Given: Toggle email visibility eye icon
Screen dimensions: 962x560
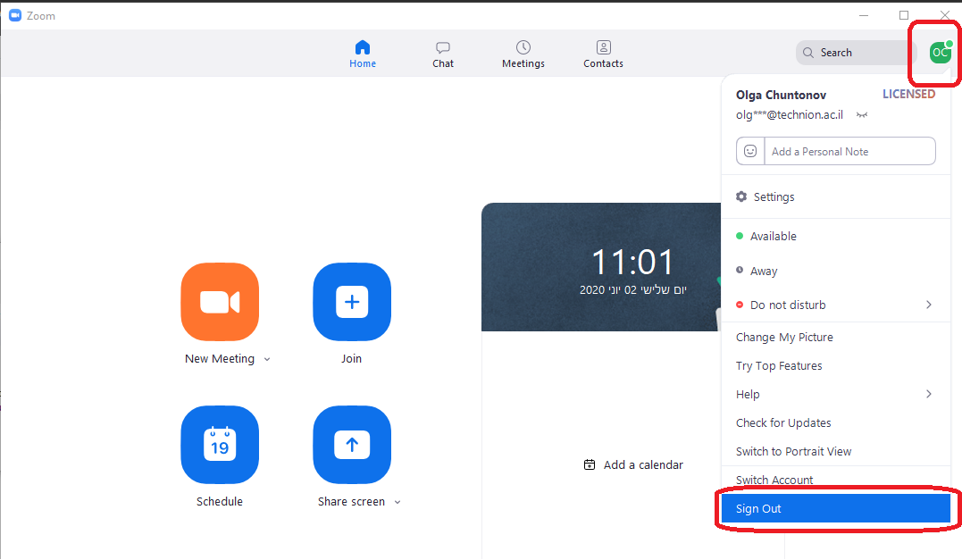Looking at the screenshot, I should 862,115.
